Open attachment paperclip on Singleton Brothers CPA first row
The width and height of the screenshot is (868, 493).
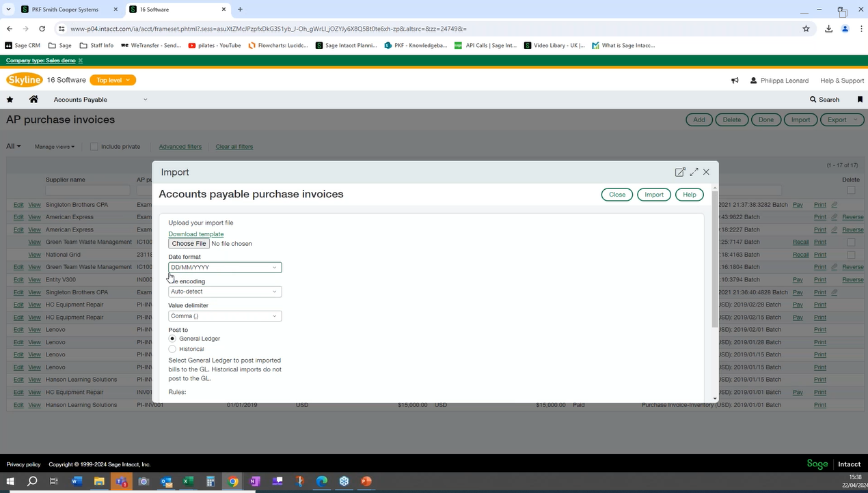(x=835, y=205)
